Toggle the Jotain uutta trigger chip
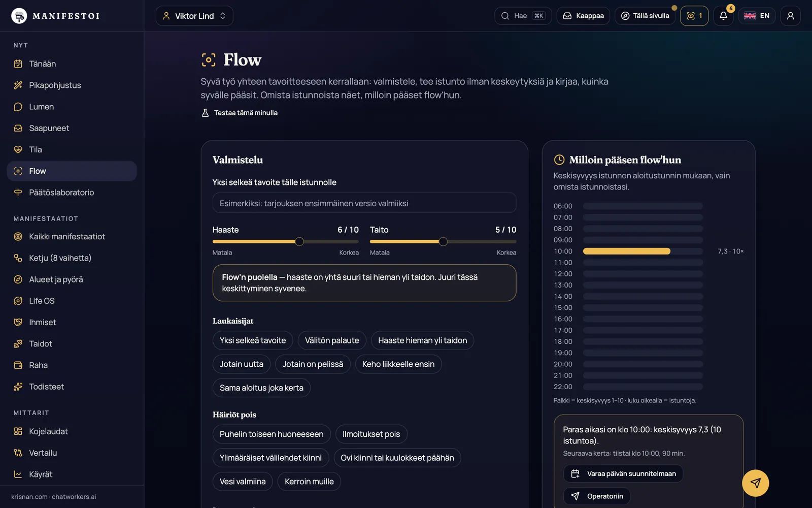Screen dimensions: 812x508 tap(242, 364)
